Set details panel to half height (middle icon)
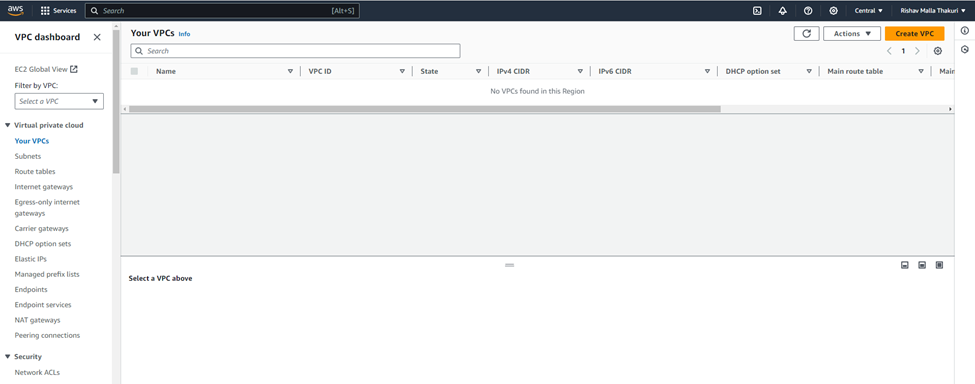This screenshot has width=975, height=384. (x=922, y=265)
